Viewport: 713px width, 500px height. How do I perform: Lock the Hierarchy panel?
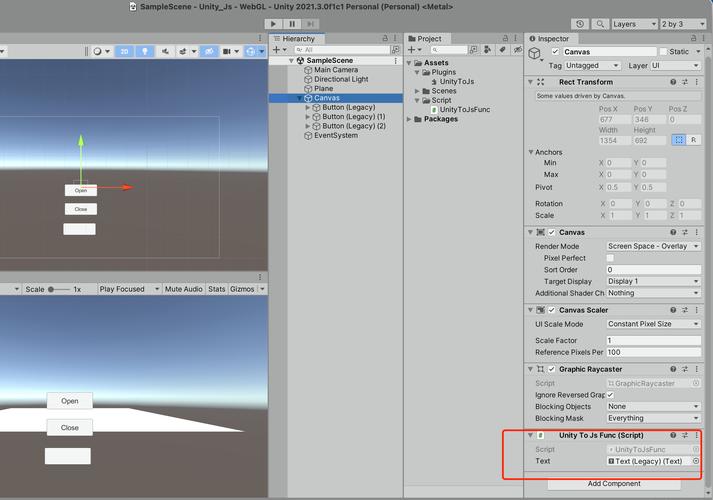click(x=385, y=38)
